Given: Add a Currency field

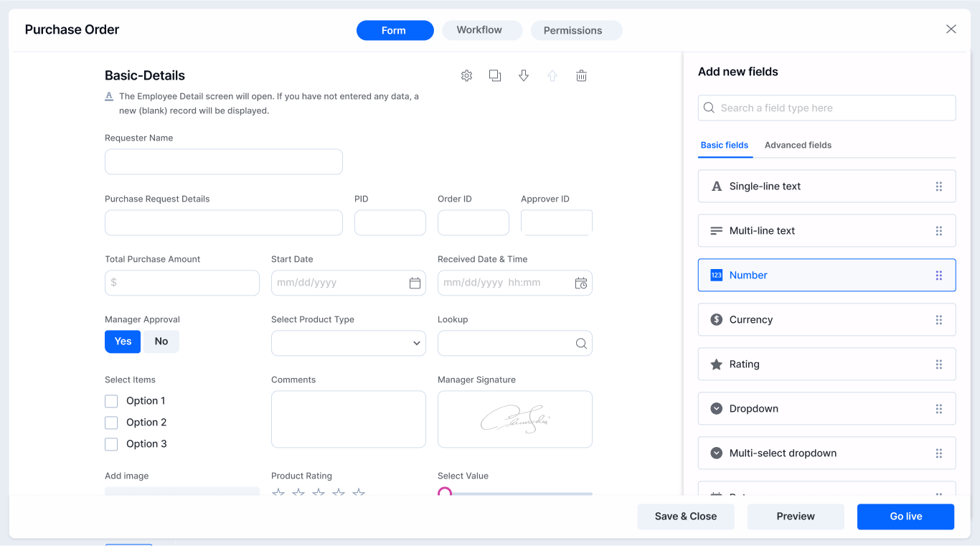Looking at the screenshot, I should [x=826, y=320].
